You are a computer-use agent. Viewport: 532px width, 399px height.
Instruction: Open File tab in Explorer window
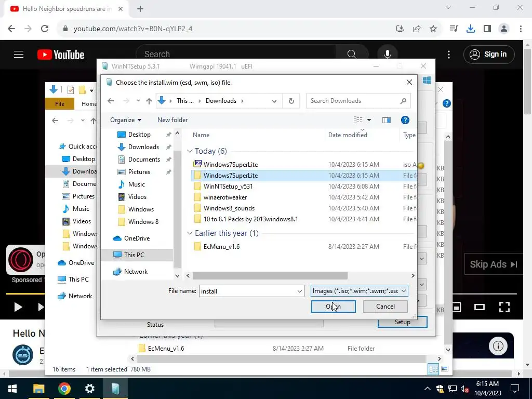tap(60, 104)
